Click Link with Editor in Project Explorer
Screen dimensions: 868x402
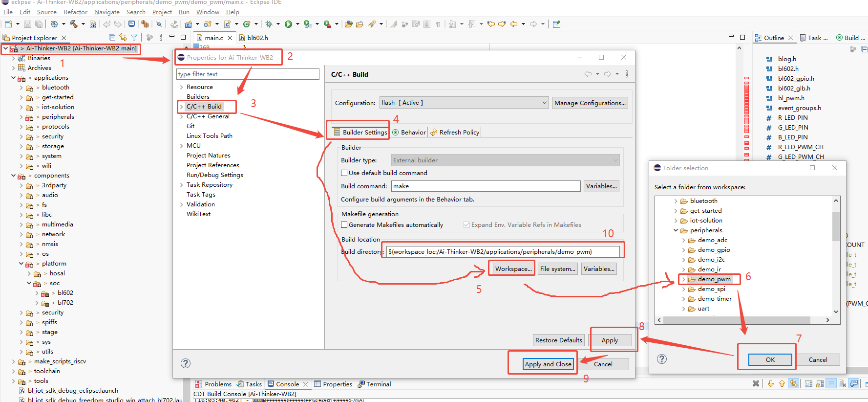click(x=123, y=38)
